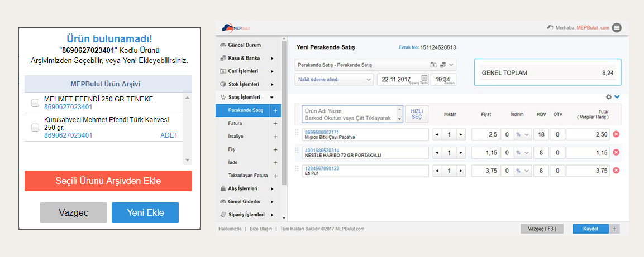Open discount type dropdown for Migros row
The height and width of the screenshot is (257, 644).
coord(522,134)
